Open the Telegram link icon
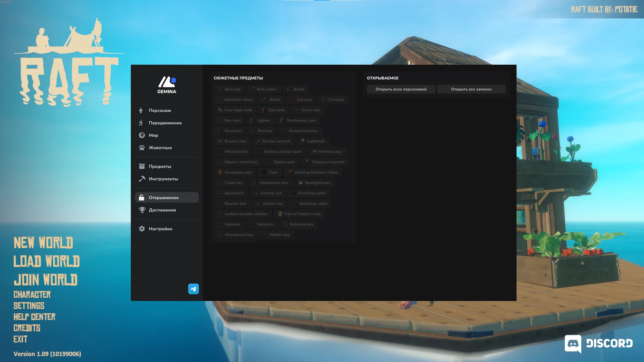The width and height of the screenshot is (644, 362). point(194,289)
